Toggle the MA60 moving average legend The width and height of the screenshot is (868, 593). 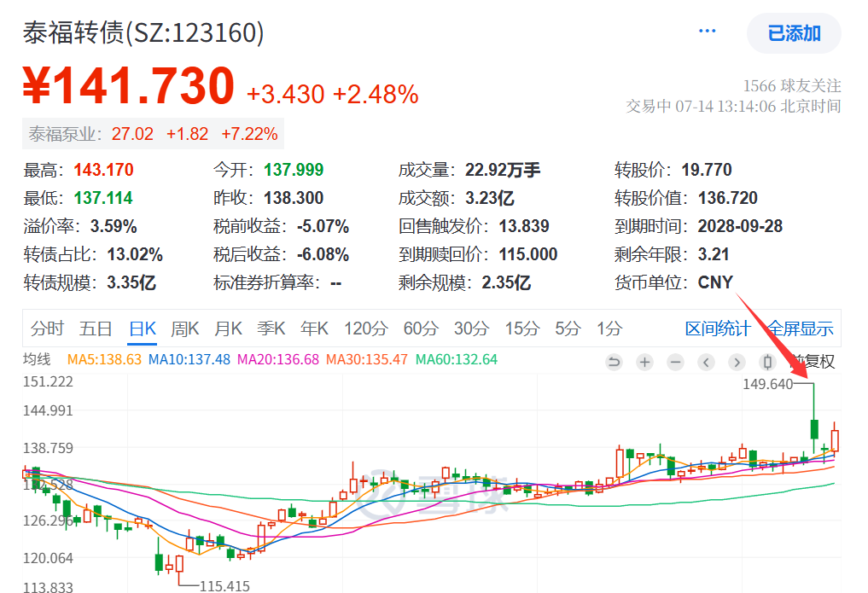[x=456, y=359]
